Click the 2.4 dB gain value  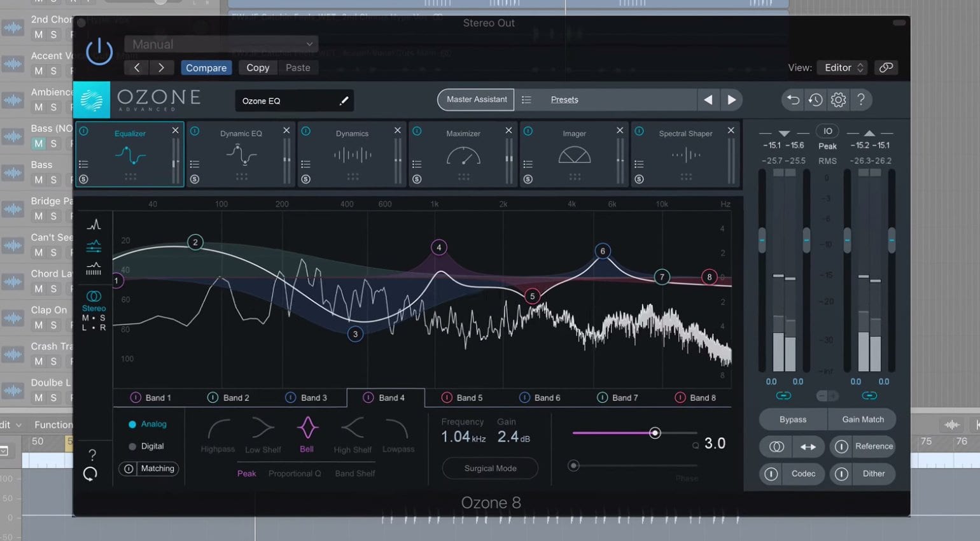pyautogui.click(x=514, y=437)
